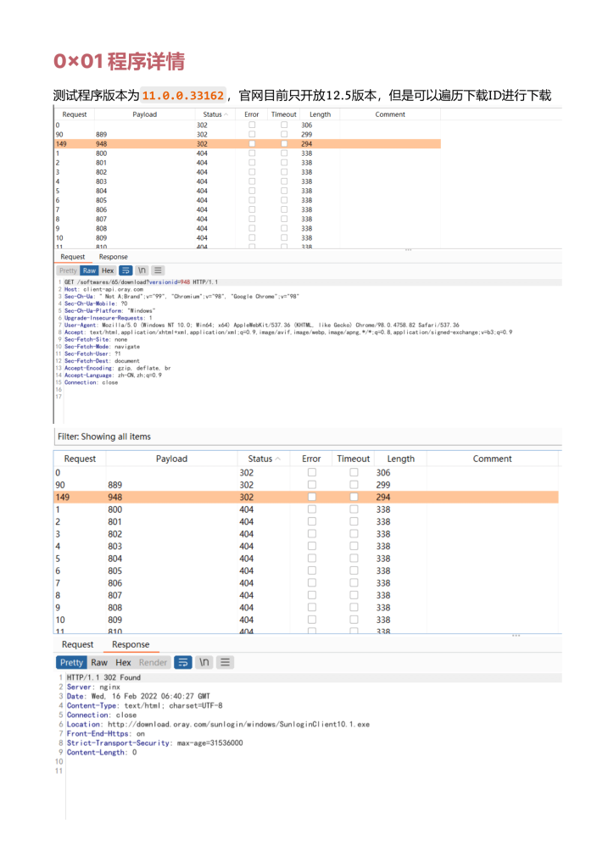This screenshot has width=614, height=868.
Task: Click the three-dot divider handle below the smaller table
Action: point(408,250)
